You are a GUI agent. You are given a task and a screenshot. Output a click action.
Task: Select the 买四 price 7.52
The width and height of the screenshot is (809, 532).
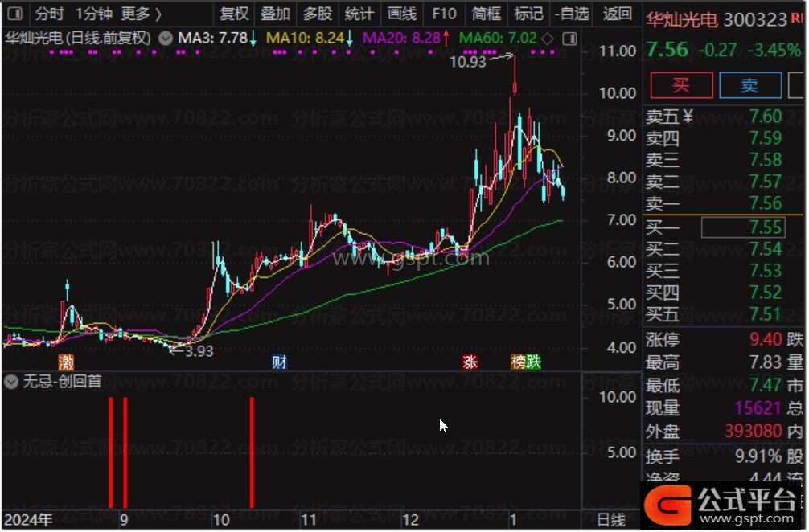[x=766, y=293]
